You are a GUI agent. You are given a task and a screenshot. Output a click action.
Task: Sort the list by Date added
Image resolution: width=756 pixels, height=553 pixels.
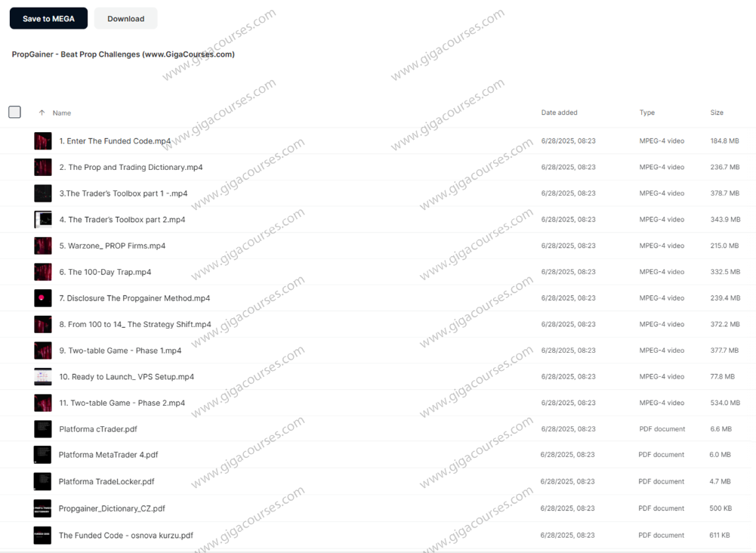[x=560, y=113]
